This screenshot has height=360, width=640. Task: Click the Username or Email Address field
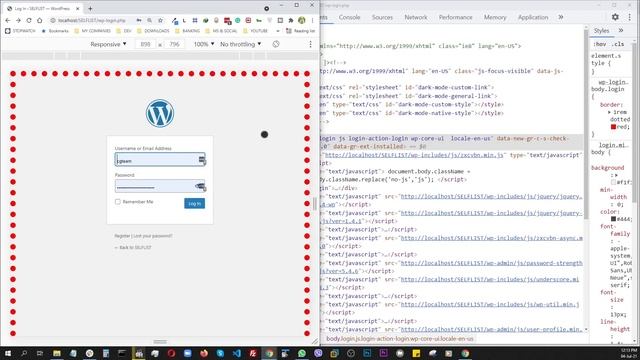[160, 160]
